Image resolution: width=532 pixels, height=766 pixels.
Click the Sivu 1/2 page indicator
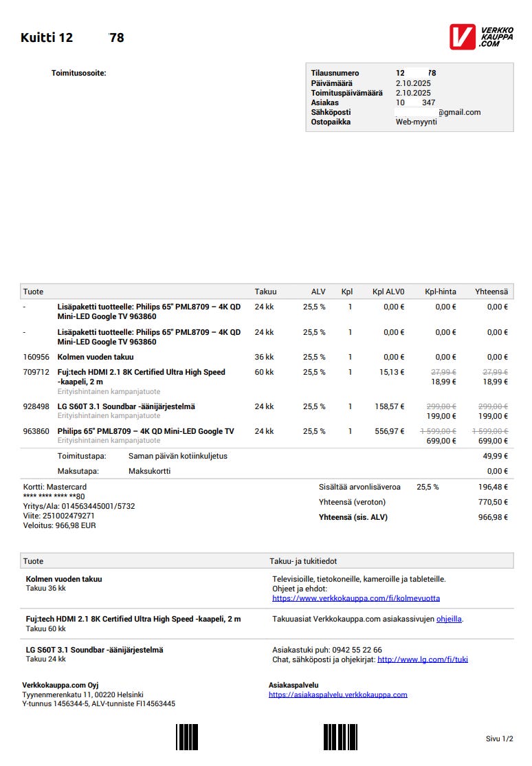coord(499,738)
